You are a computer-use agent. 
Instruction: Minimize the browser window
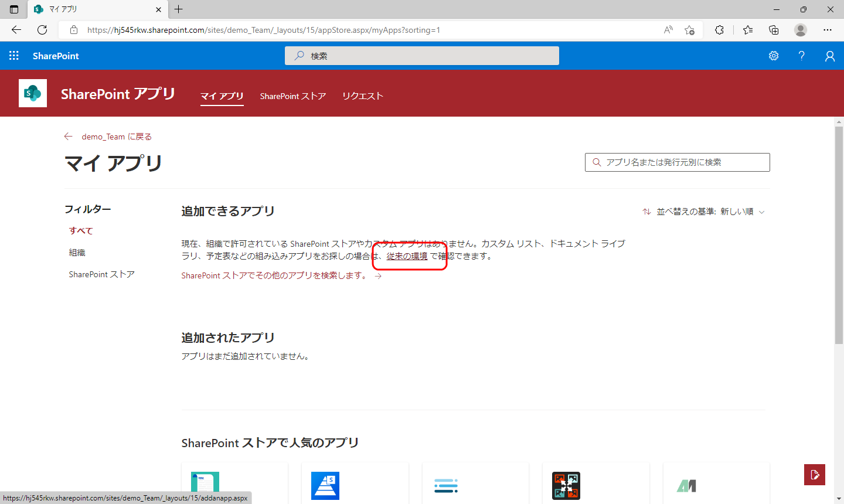pyautogui.click(x=776, y=9)
